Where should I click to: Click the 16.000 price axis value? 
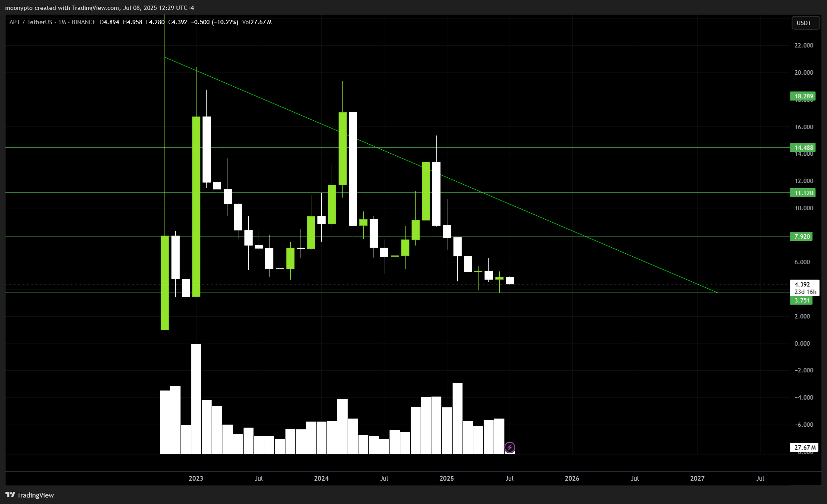click(x=804, y=127)
